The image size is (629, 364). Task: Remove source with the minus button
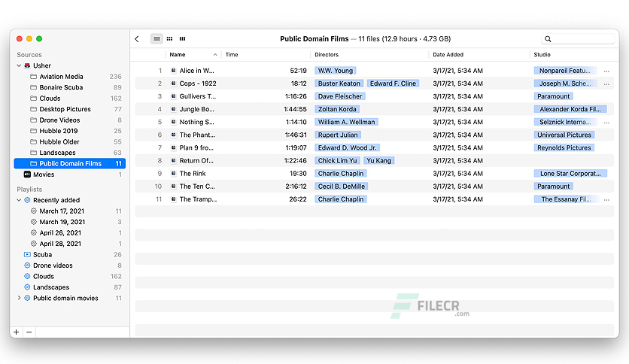pos(29,332)
